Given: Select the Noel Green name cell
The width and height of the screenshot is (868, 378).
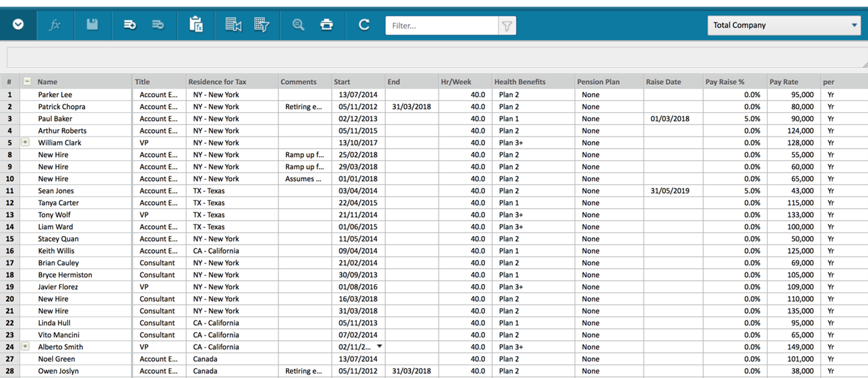Looking at the screenshot, I should [x=76, y=359].
